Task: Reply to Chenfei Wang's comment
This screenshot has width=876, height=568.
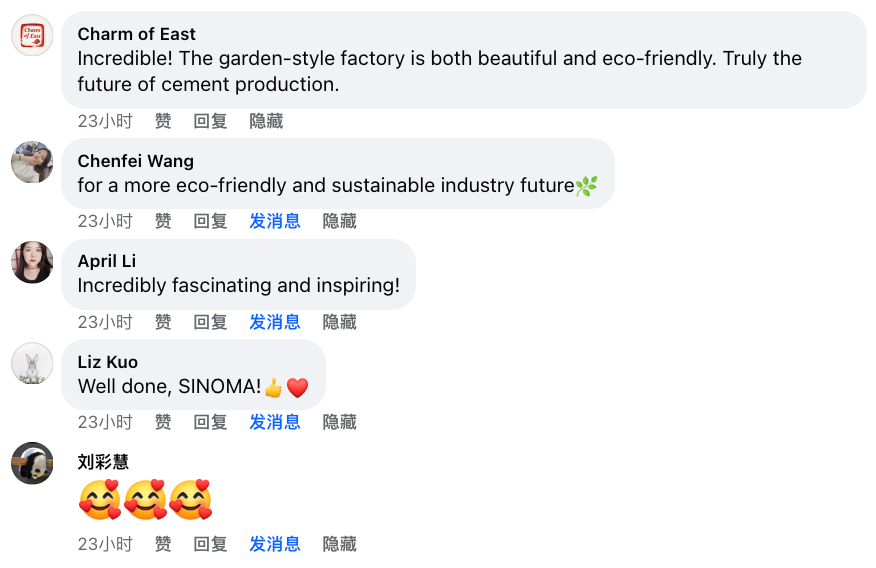Action: tap(210, 221)
